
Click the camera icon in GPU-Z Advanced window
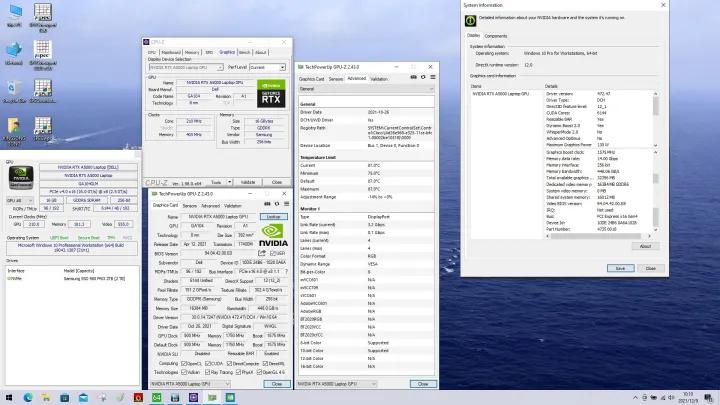[x=413, y=77]
